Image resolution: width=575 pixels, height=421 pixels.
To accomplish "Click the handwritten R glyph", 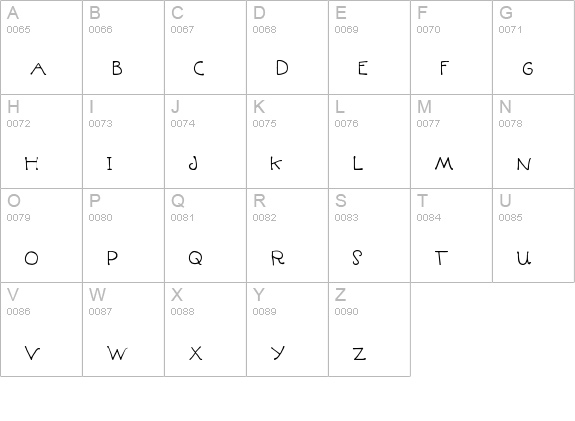I will (x=278, y=257).
